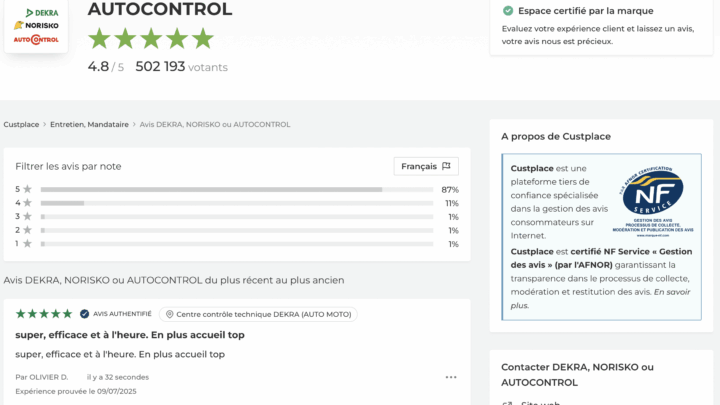This screenshot has width=720, height=405.
Task: Open the Français language selector
Action: (426, 166)
